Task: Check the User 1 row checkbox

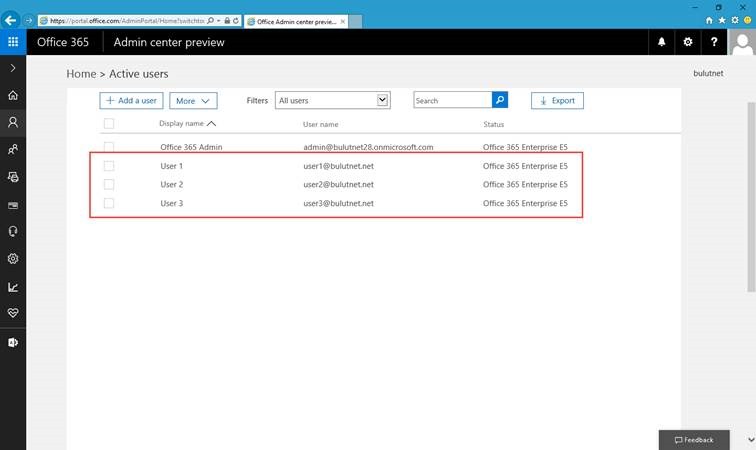Action: [109, 166]
